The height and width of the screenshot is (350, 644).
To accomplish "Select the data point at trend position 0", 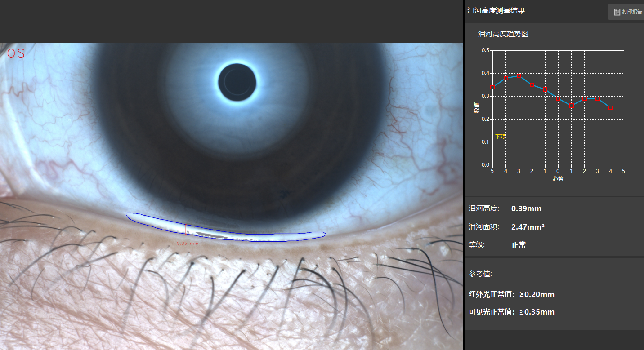I will point(558,99).
